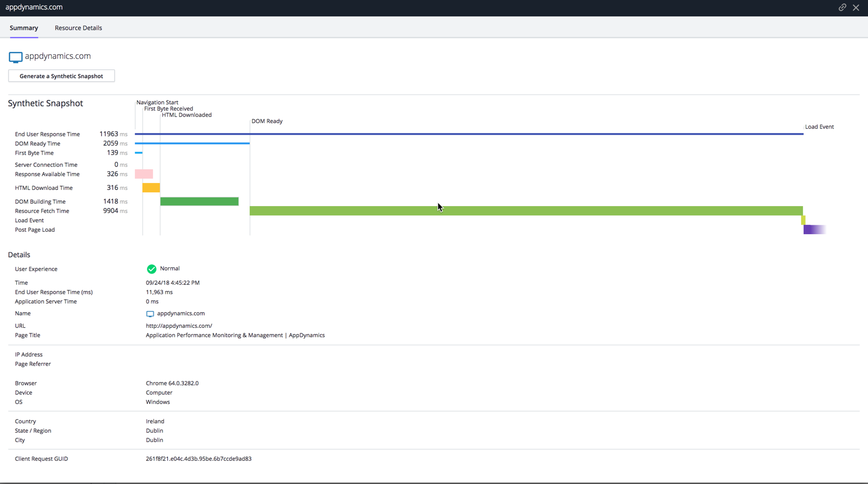The height and width of the screenshot is (484, 868).
Task: Click the DOM Ready Time metric label
Action: point(37,144)
